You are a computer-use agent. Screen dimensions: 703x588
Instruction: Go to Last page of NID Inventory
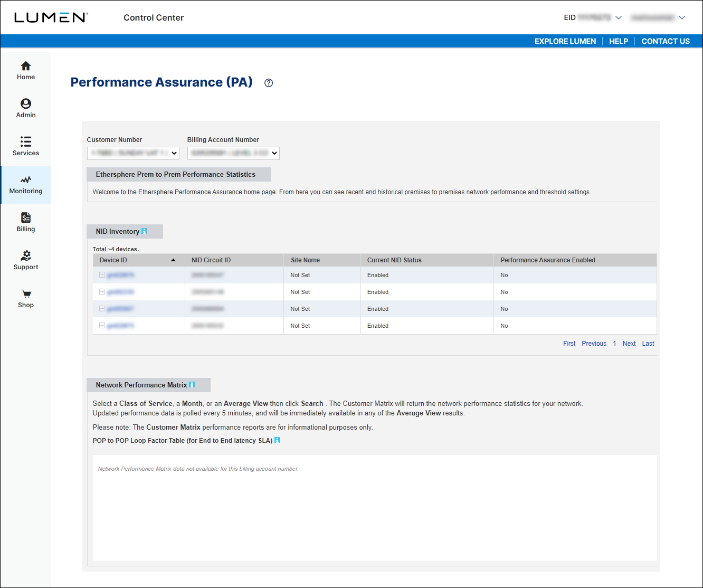point(648,344)
